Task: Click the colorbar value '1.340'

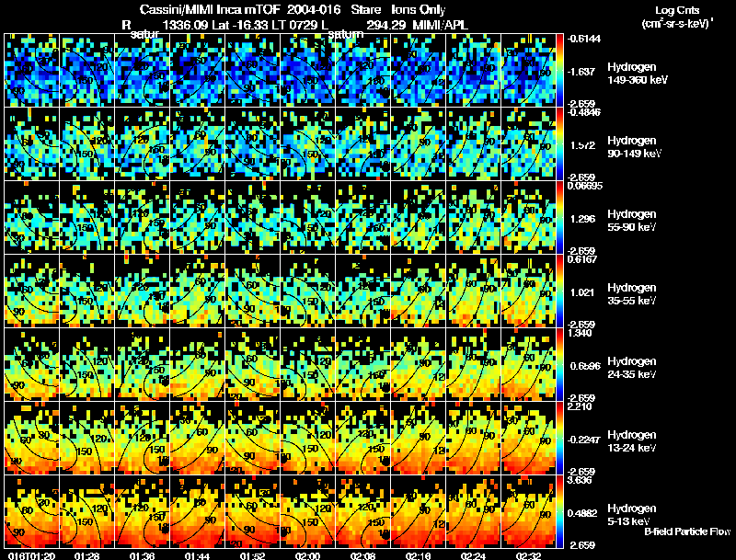Action: pos(580,334)
